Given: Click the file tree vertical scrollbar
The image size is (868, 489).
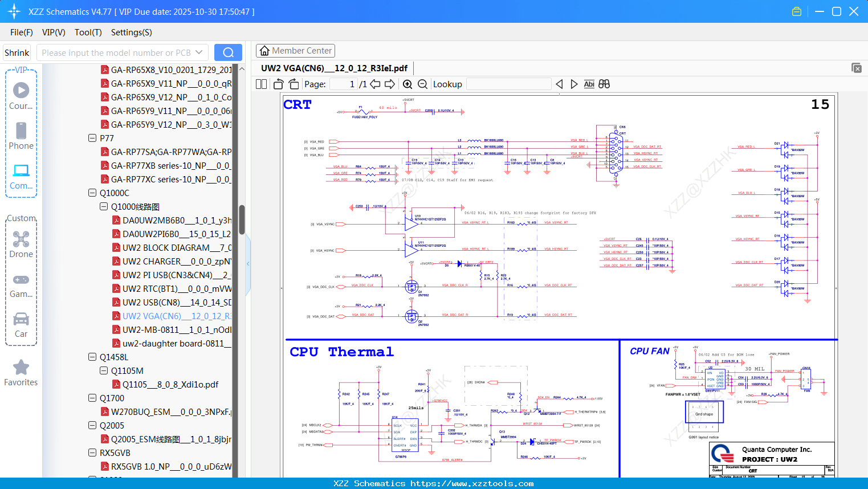Looking at the screenshot, I should pyautogui.click(x=242, y=219).
